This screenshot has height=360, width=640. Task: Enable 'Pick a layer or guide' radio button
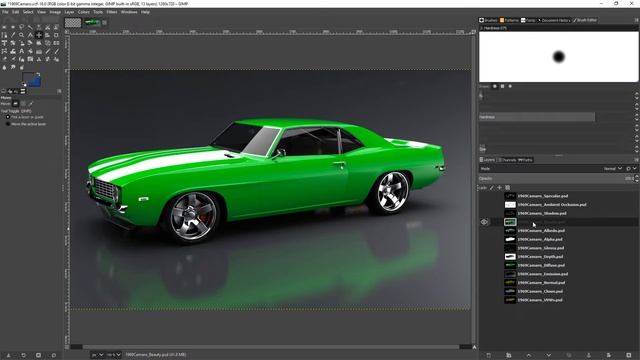tap(8, 117)
